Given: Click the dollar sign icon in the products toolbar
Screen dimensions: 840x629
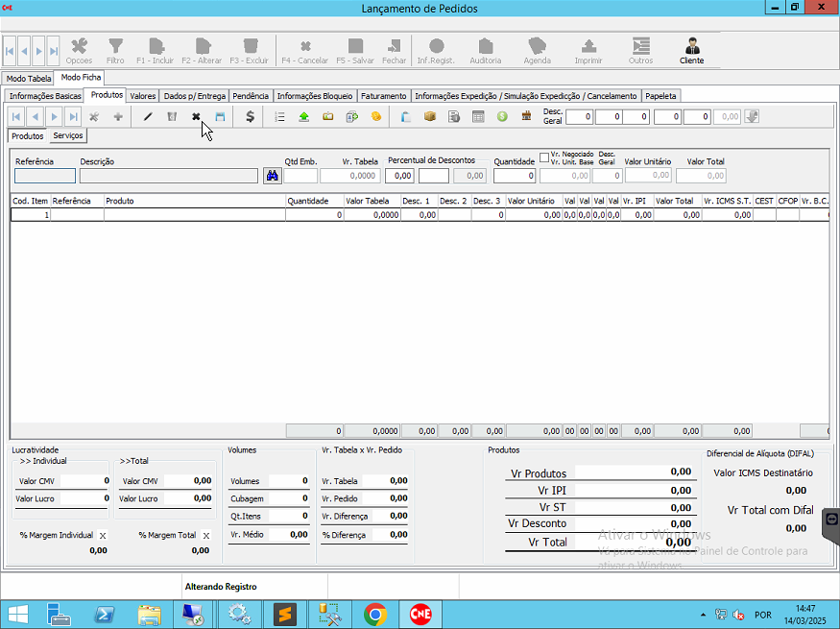Looking at the screenshot, I should [x=251, y=117].
